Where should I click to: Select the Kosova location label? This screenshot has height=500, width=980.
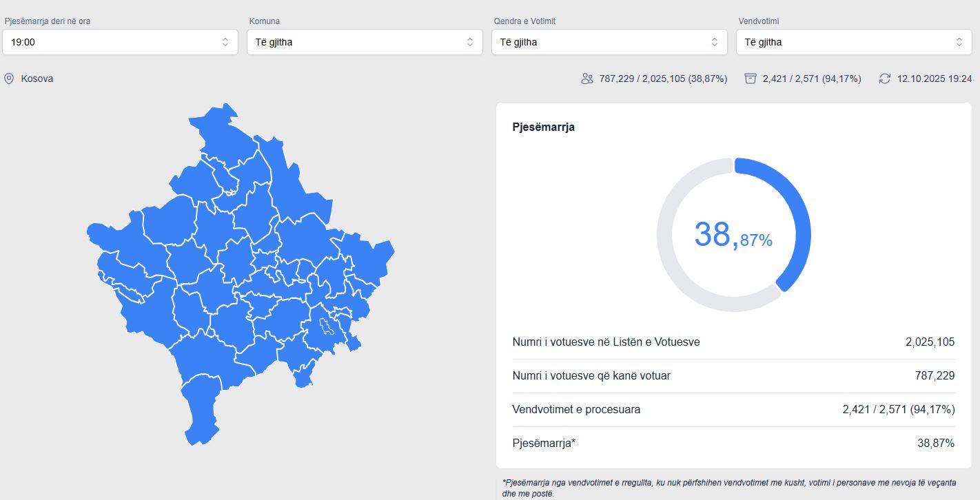point(37,79)
